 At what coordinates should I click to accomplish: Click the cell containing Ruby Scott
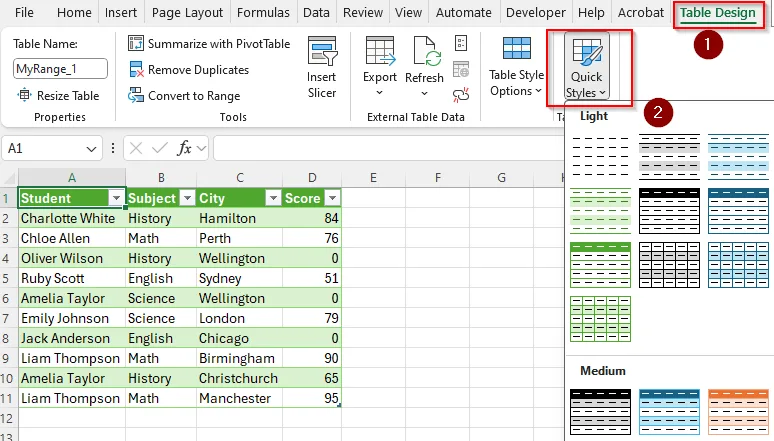pos(72,278)
